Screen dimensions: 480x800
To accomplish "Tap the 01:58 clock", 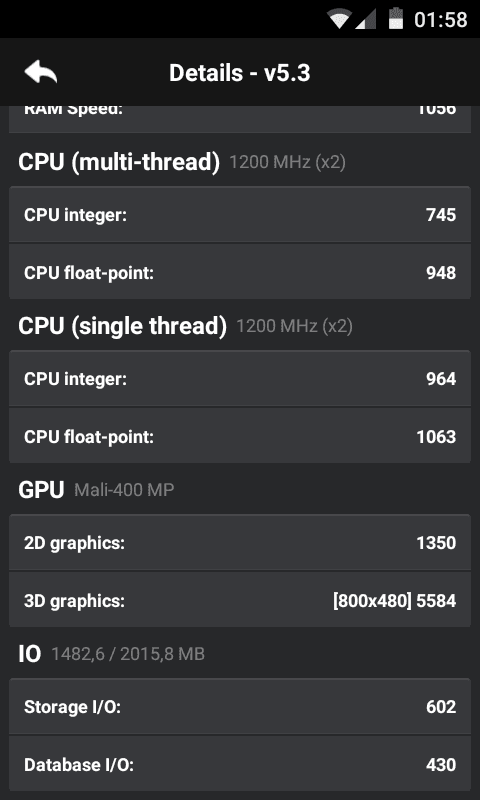I will 441,19.
